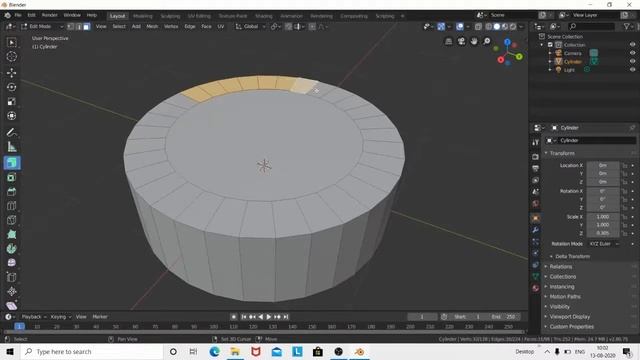Image resolution: width=640 pixels, height=360 pixels.
Task: Select the Move tool
Action: (x=11, y=73)
